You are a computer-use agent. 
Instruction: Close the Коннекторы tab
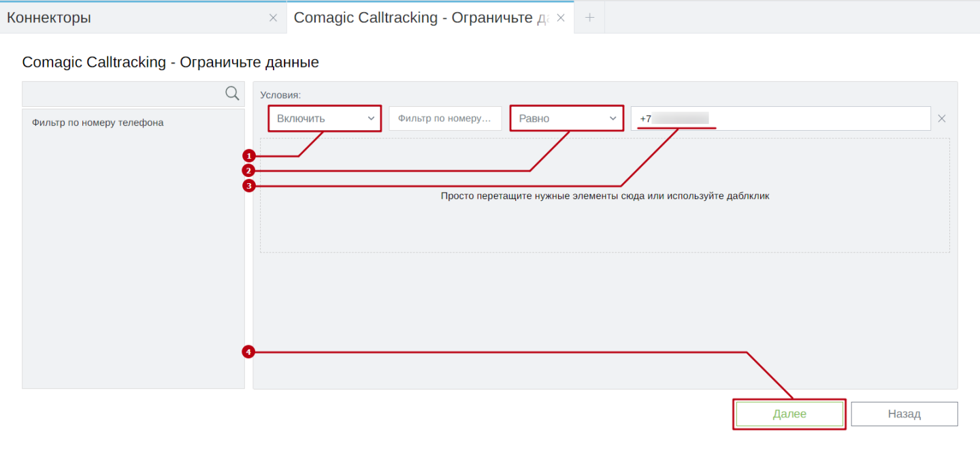point(273,18)
